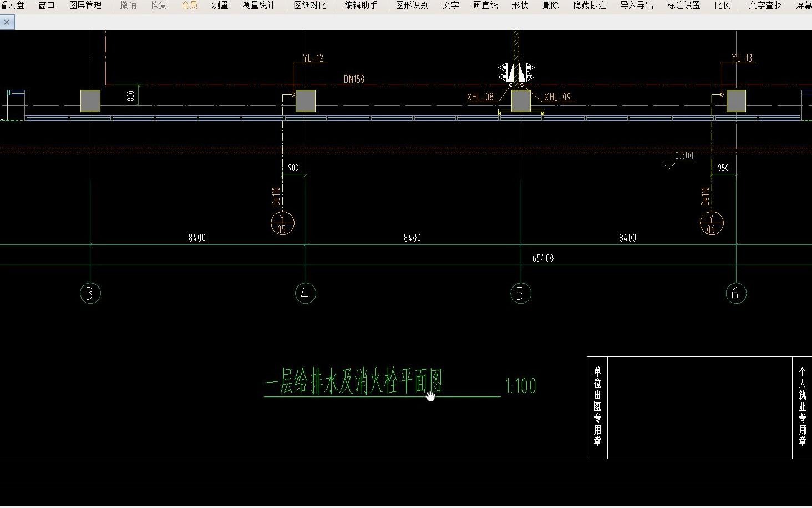Click the DN150 pipe label

tap(354, 79)
